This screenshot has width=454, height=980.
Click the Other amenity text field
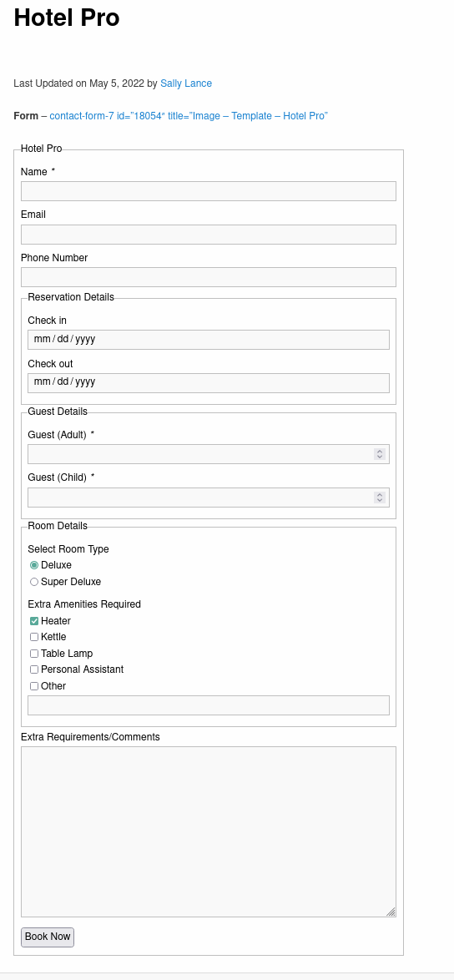point(209,705)
